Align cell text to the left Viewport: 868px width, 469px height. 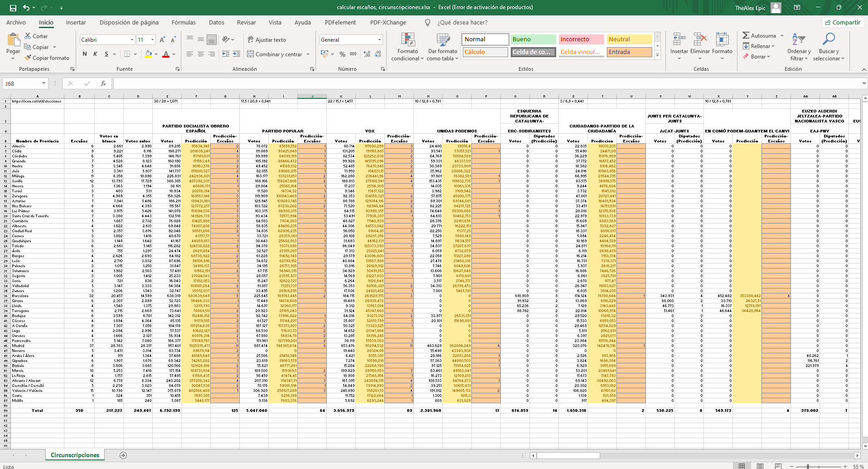190,54
